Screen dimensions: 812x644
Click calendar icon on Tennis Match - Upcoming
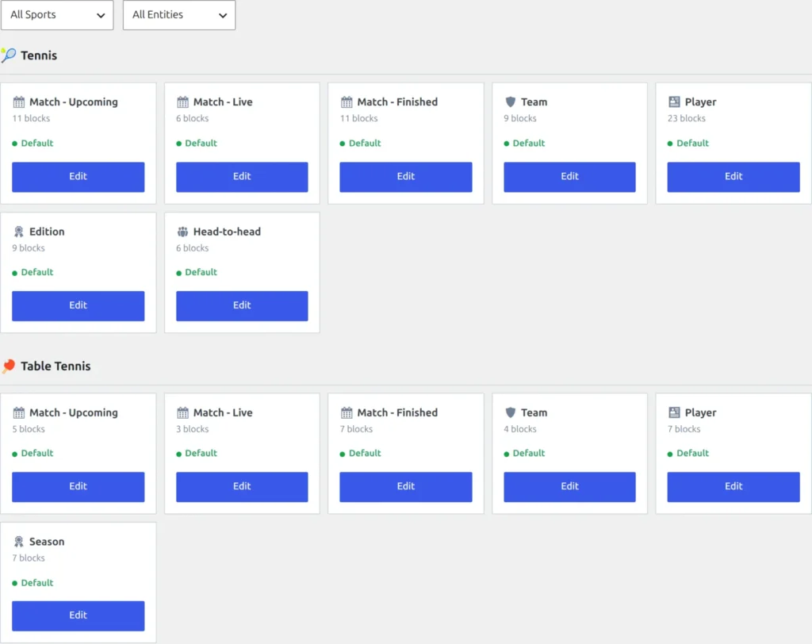click(19, 102)
